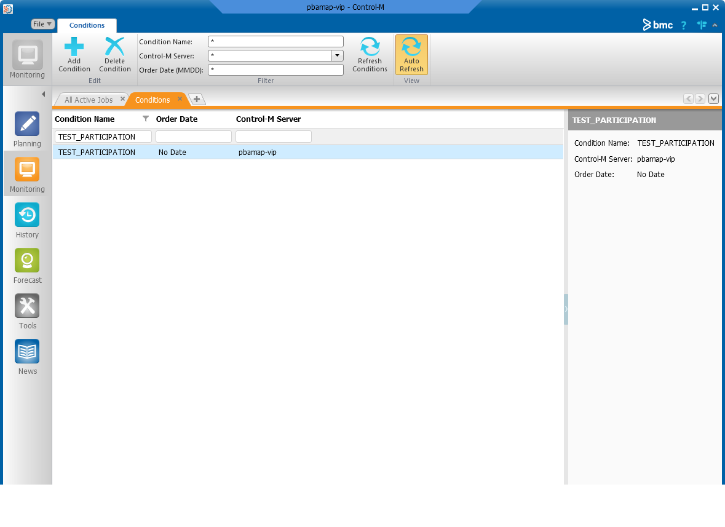This screenshot has height=527, width=725.
Task: Click the Control-M Server column filter box
Action: 273,137
